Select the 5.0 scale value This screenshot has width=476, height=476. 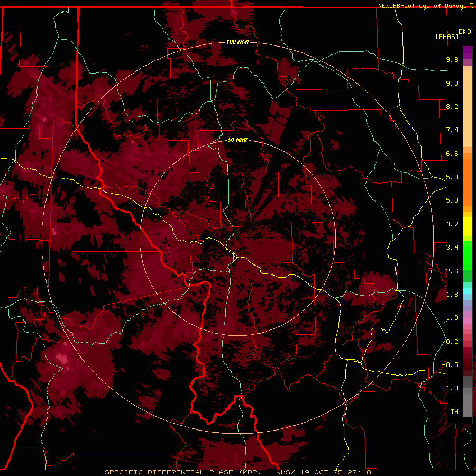(x=452, y=200)
